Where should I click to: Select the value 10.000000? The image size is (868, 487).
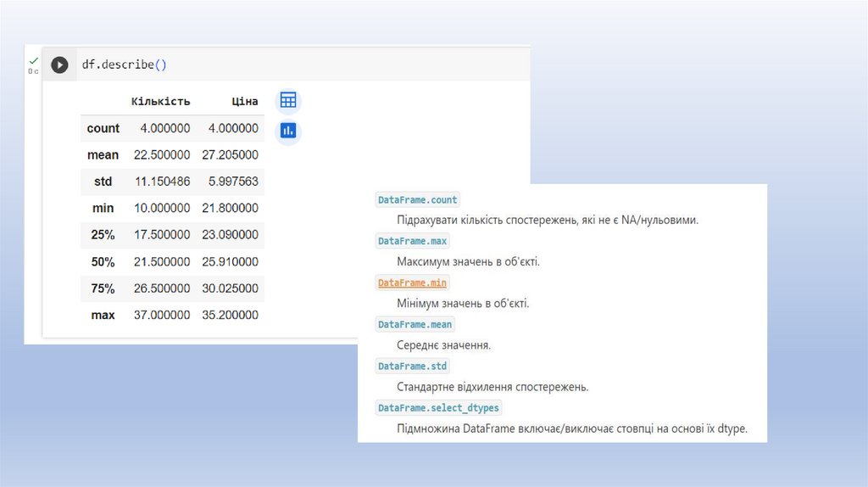[162, 209]
